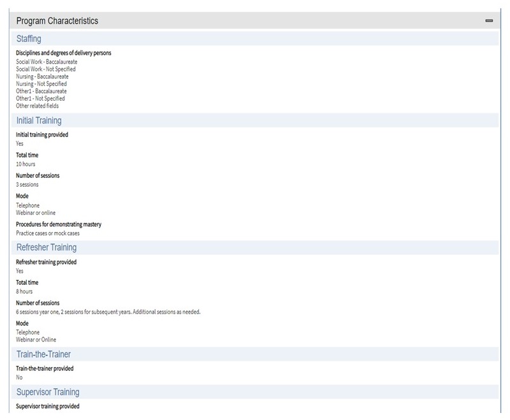Click the 'Supervisor training provided' label
This screenshot has height=420, width=510.
47,407
